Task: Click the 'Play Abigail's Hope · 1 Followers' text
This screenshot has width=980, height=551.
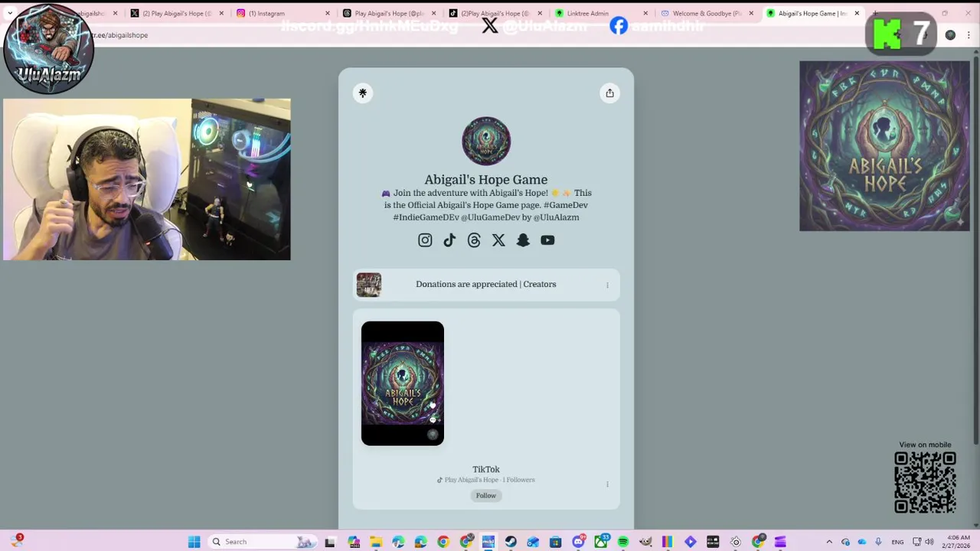Action: click(x=486, y=480)
